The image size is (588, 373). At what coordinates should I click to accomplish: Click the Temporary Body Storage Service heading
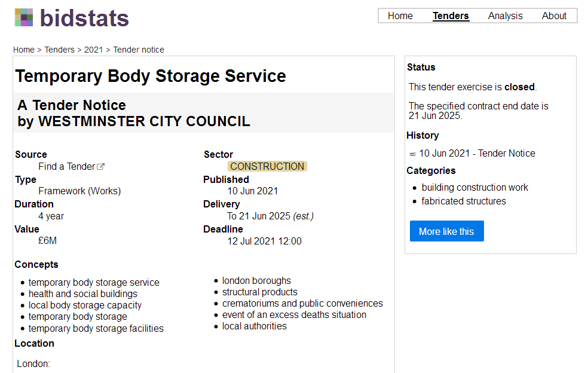click(151, 77)
